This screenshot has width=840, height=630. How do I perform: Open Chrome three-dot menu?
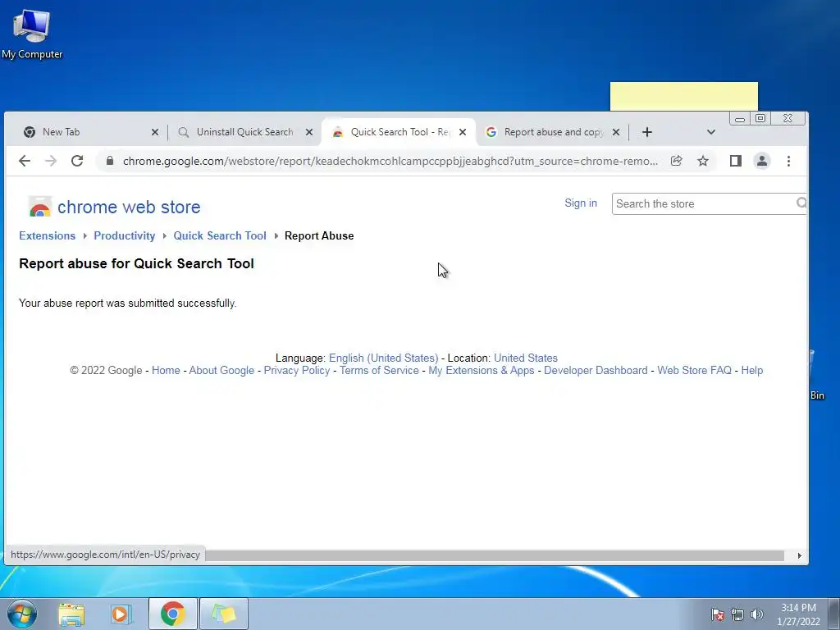click(x=788, y=161)
